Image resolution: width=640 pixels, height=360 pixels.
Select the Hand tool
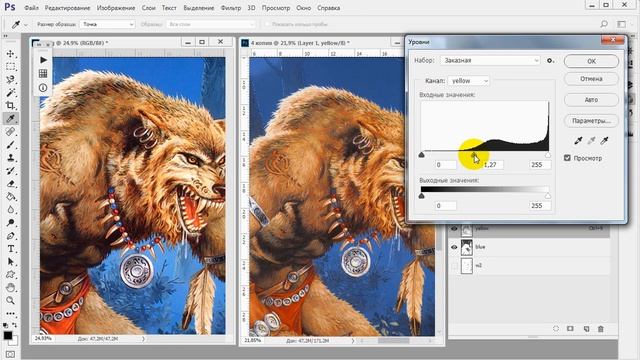click(x=11, y=288)
